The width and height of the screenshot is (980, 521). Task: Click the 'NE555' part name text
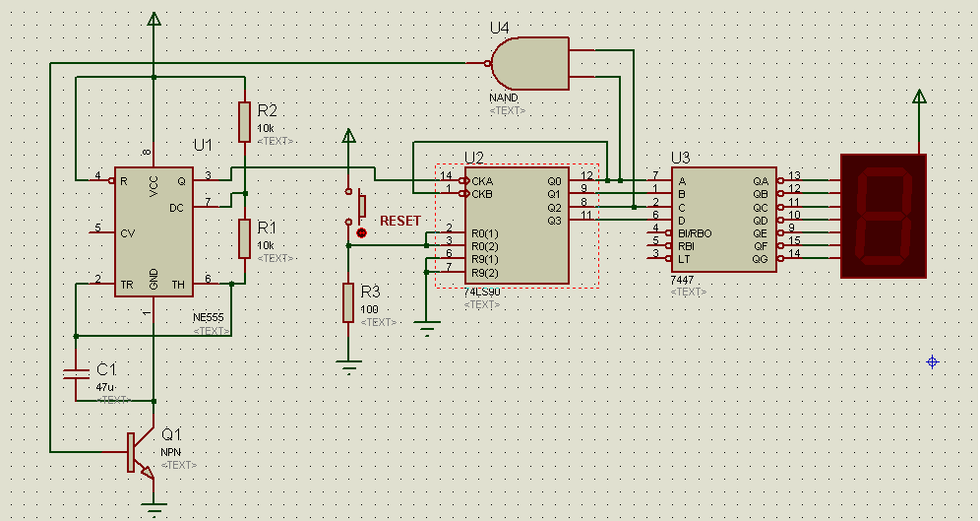209,318
